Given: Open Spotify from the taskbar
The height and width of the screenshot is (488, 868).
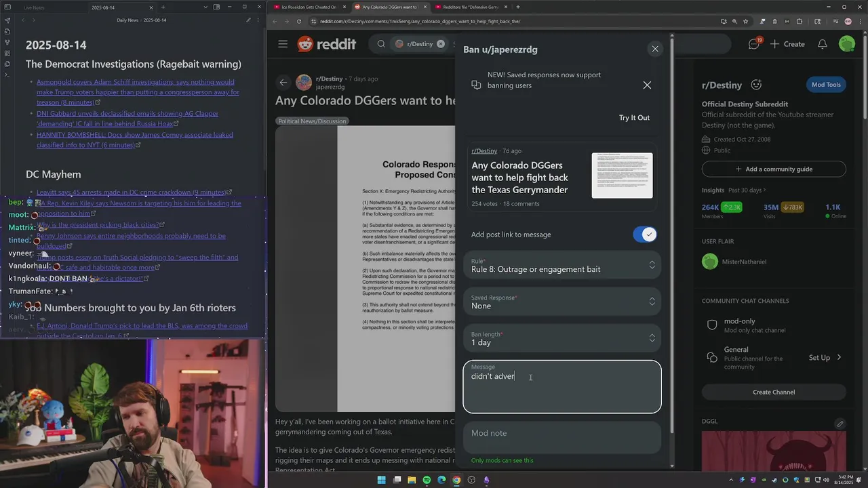Looking at the screenshot, I should pos(427,480).
